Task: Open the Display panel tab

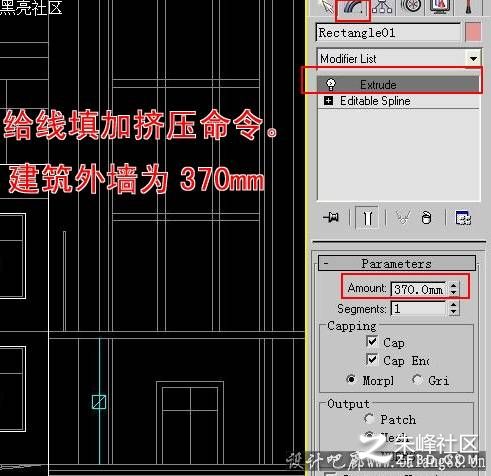Action: (440, 7)
